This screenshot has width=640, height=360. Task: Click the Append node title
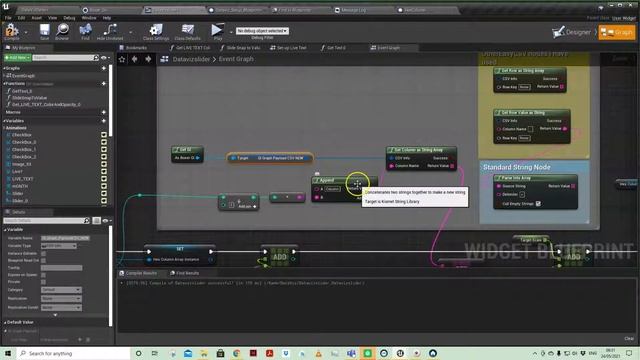[x=327, y=180]
